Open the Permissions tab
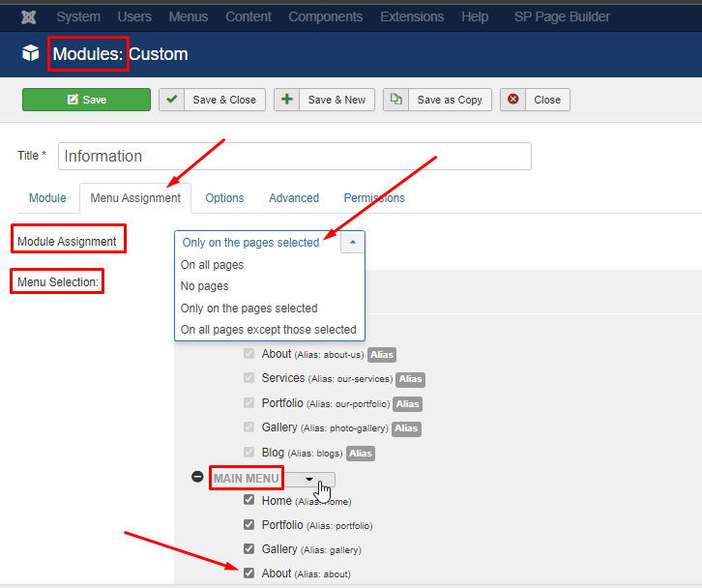 [374, 198]
